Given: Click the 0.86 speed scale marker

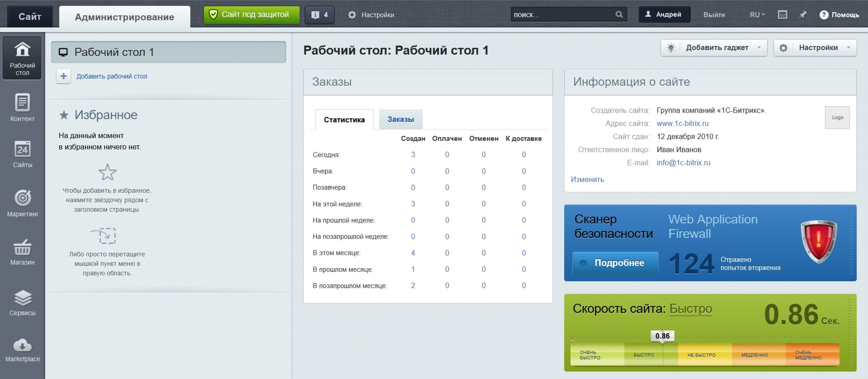Looking at the screenshot, I should (x=662, y=336).
